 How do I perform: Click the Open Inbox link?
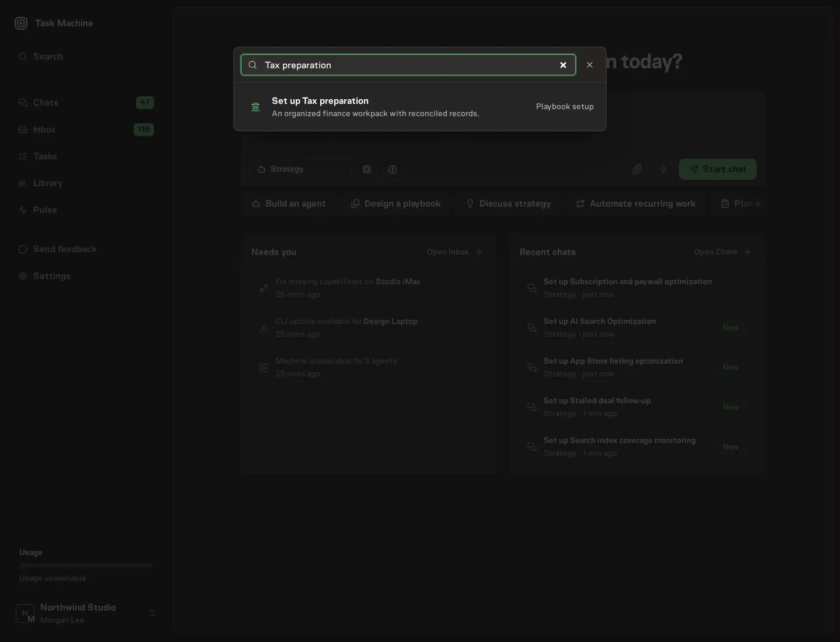tap(454, 252)
